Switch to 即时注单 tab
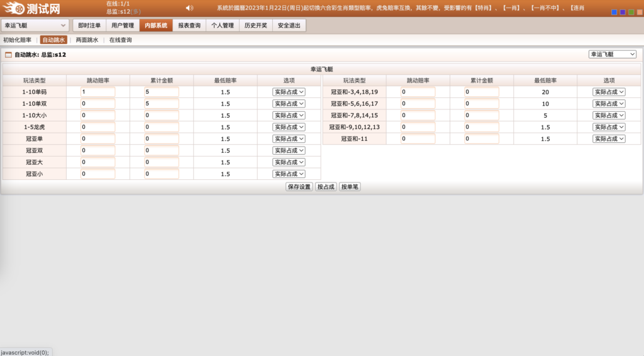The height and width of the screenshot is (356, 644). [89, 25]
